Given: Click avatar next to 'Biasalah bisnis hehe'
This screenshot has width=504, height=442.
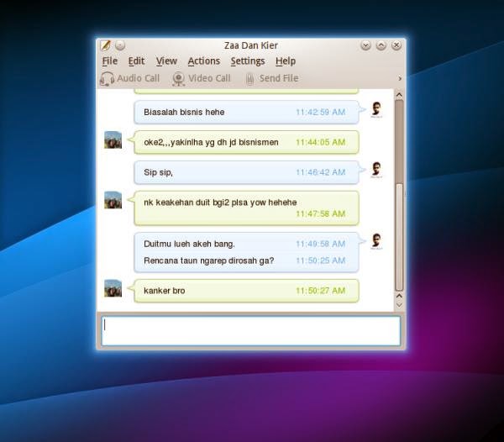Looking at the screenshot, I should pos(376,109).
